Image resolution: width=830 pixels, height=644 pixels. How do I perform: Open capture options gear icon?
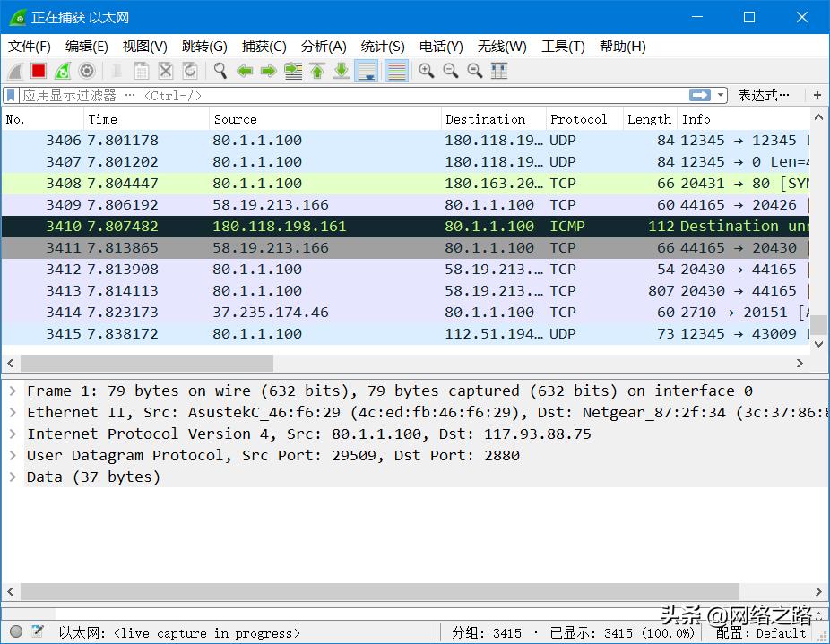pos(87,71)
